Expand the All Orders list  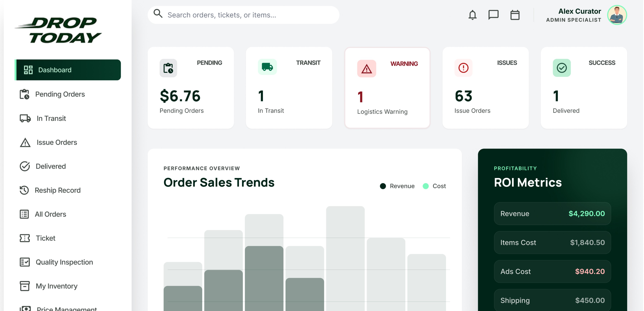50,214
